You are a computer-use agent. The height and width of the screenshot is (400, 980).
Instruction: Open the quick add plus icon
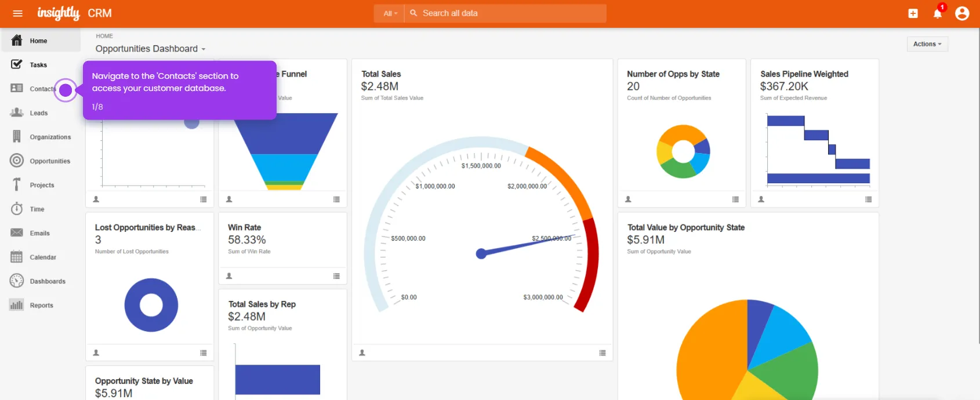[x=913, y=13]
